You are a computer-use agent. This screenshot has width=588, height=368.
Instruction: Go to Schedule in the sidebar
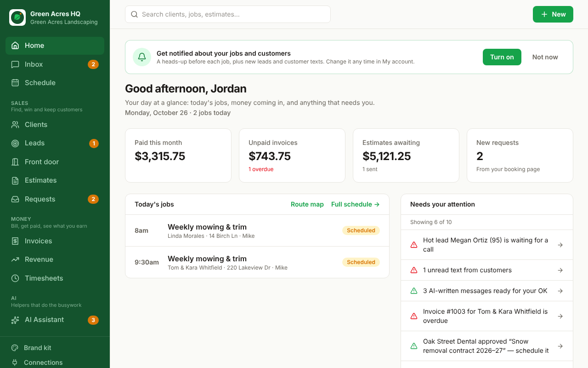pyautogui.click(x=55, y=83)
